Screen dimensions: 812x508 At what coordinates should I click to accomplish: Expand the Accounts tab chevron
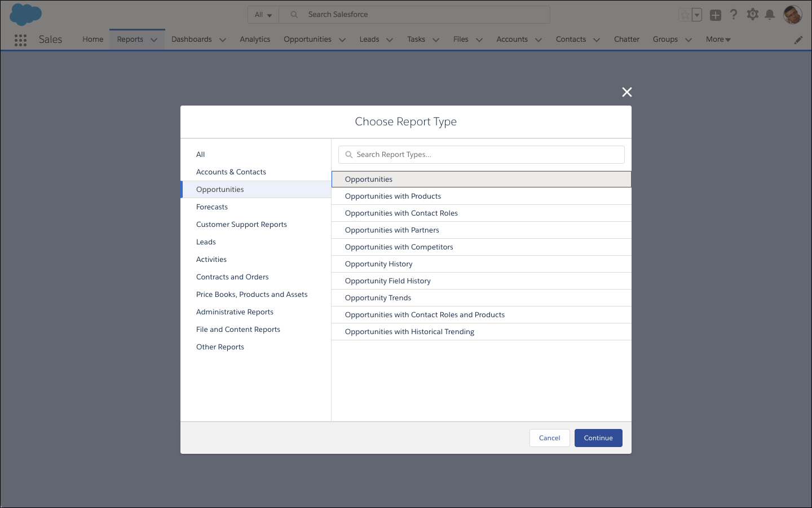539,40
